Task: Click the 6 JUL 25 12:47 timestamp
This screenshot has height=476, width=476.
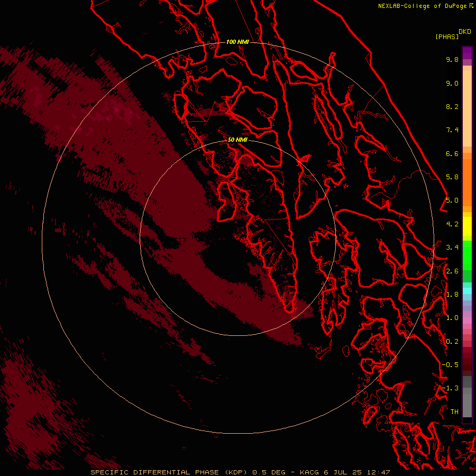Action: click(x=356, y=472)
